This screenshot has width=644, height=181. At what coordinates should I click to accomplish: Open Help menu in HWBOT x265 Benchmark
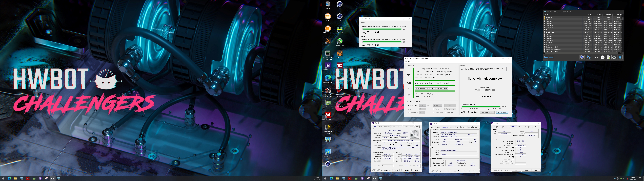pos(410,61)
